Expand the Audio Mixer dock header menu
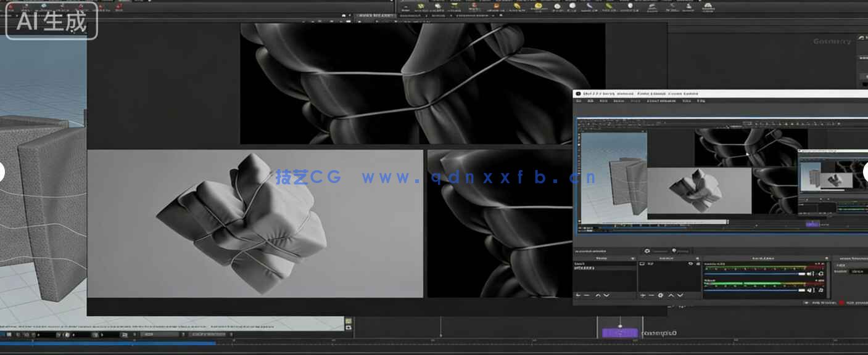This screenshot has height=355, width=868. 827,259
